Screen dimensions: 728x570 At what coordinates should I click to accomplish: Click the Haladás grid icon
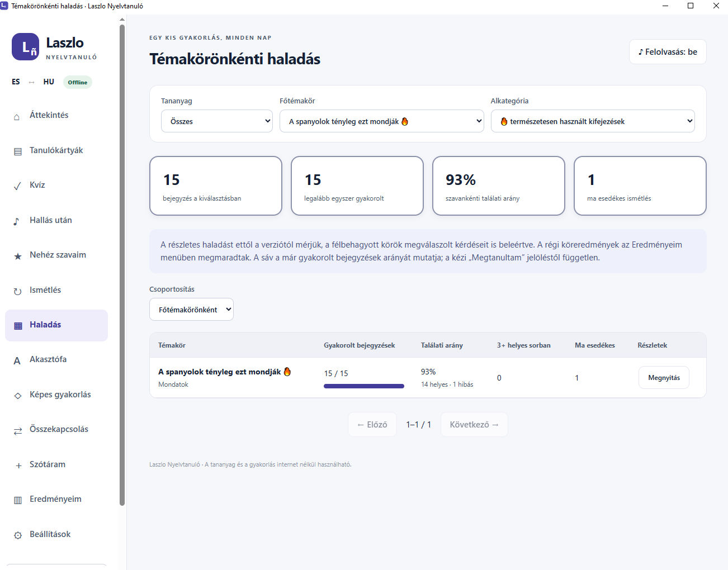coord(18,326)
